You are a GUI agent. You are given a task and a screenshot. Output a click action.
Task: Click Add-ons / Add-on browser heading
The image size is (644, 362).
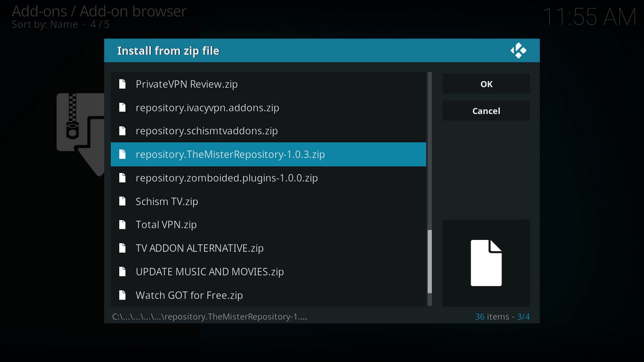pyautogui.click(x=99, y=11)
